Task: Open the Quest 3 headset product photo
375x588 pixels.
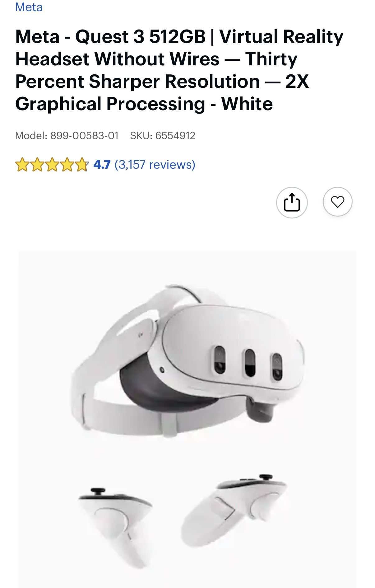Action: pyautogui.click(x=187, y=419)
